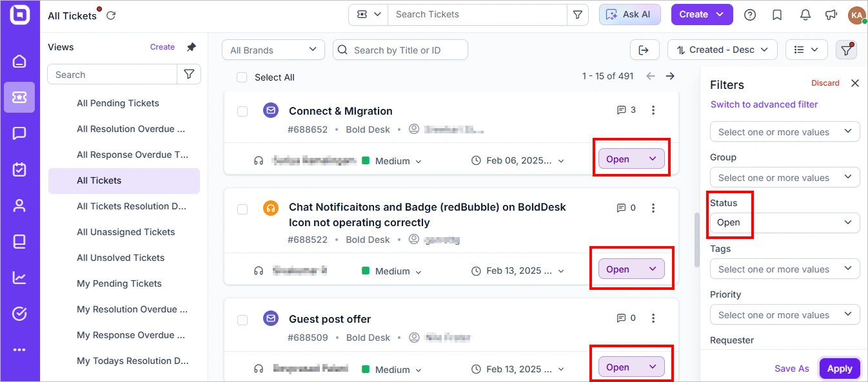Open the Group filter dropdown
This screenshot has height=382, width=868.
(785, 178)
